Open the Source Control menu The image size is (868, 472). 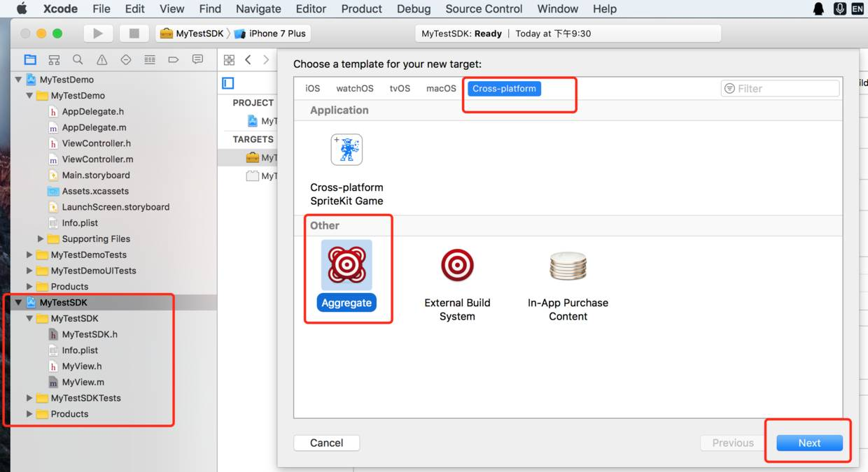click(484, 8)
